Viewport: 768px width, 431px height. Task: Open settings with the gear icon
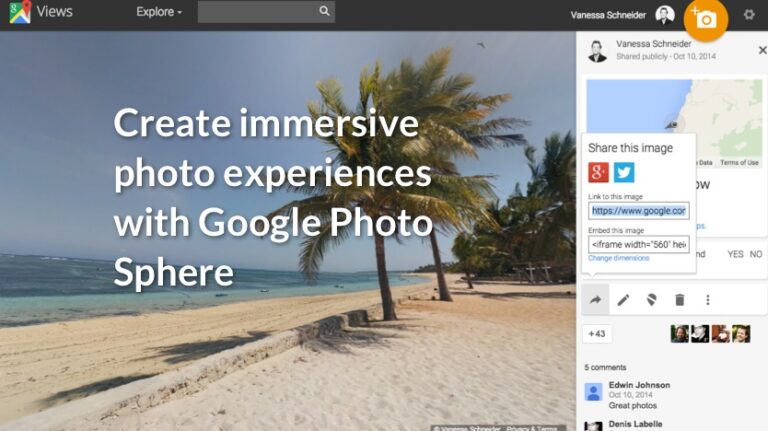749,15
